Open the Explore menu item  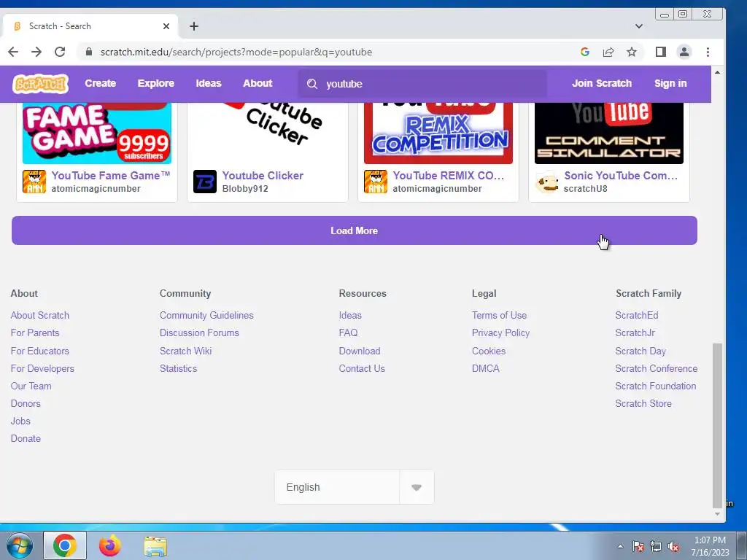(x=156, y=83)
